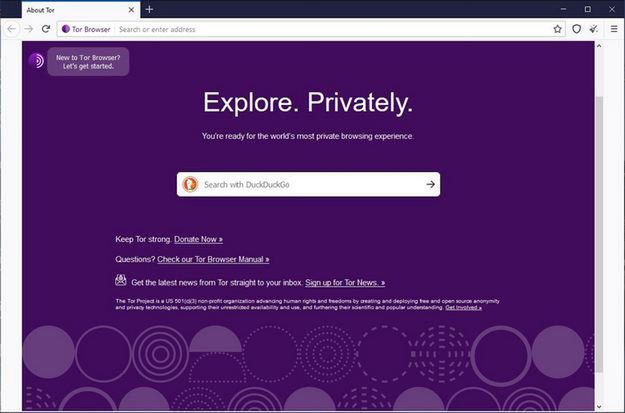Go back with the back arrow

pos(12,29)
